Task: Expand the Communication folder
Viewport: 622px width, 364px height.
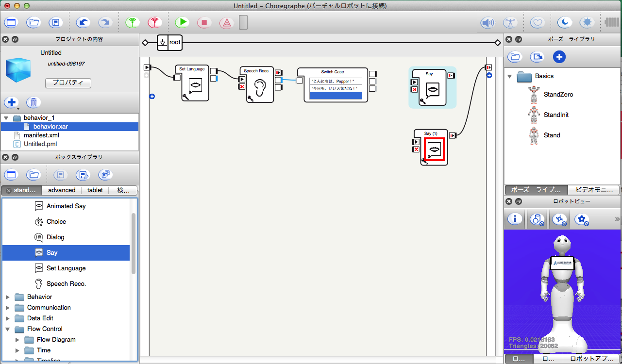Action: [7, 308]
